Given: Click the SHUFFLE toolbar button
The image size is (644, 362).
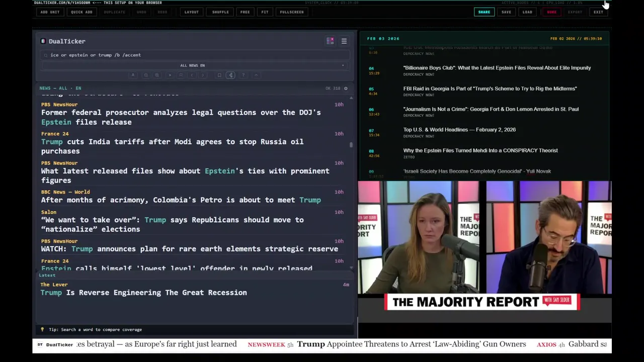Looking at the screenshot, I should 220,12.
